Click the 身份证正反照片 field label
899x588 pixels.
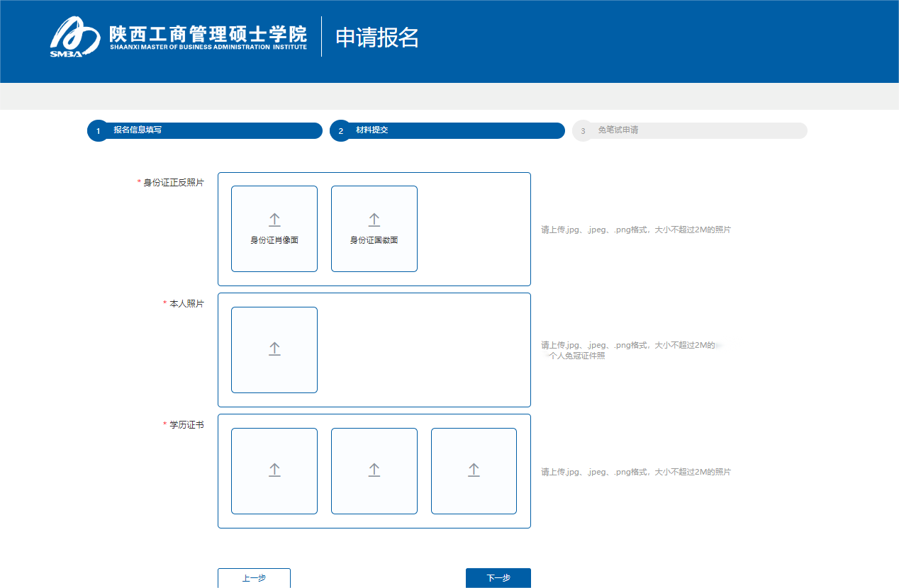point(173,183)
